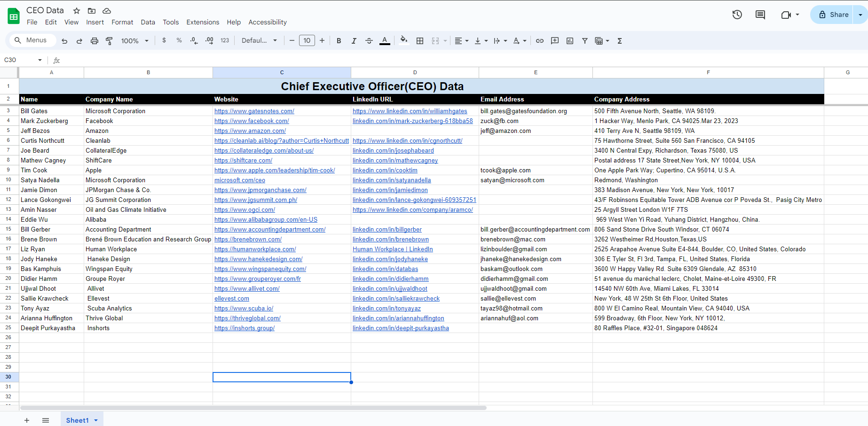Star the CEO Data document
The width and height of the screenshot is (868, 426).
(x=77, y=11)
